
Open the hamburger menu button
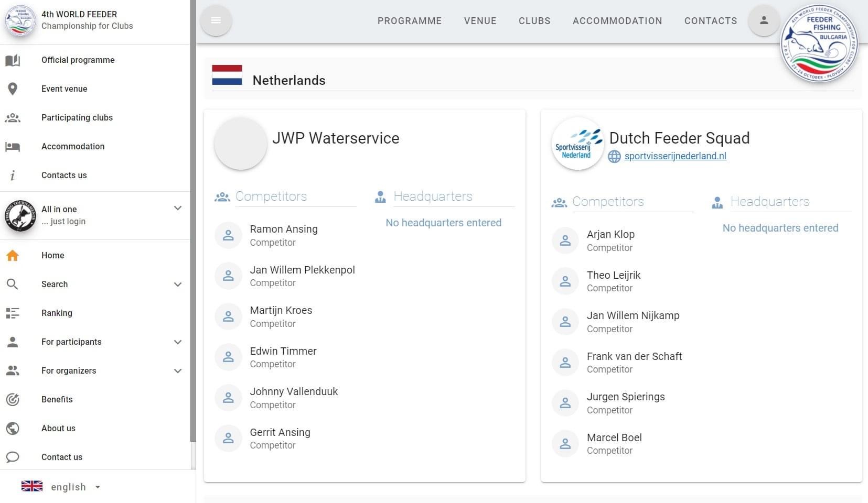click(x=216, y=20)
